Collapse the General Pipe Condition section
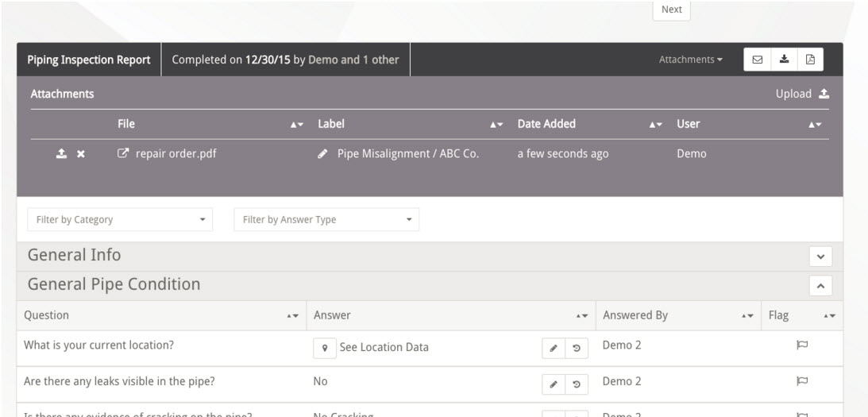Screen dimensions: 868x417 (820, 286)
